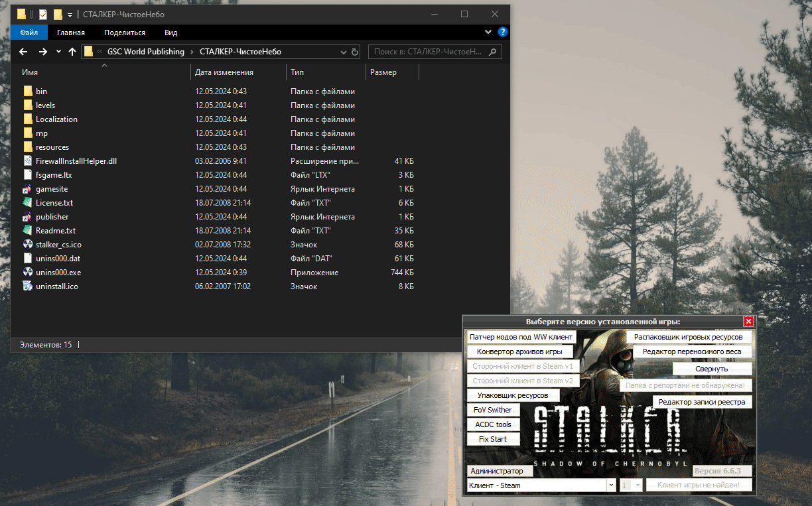Switch to the Поделиться ribbon tab

point(125,32)
